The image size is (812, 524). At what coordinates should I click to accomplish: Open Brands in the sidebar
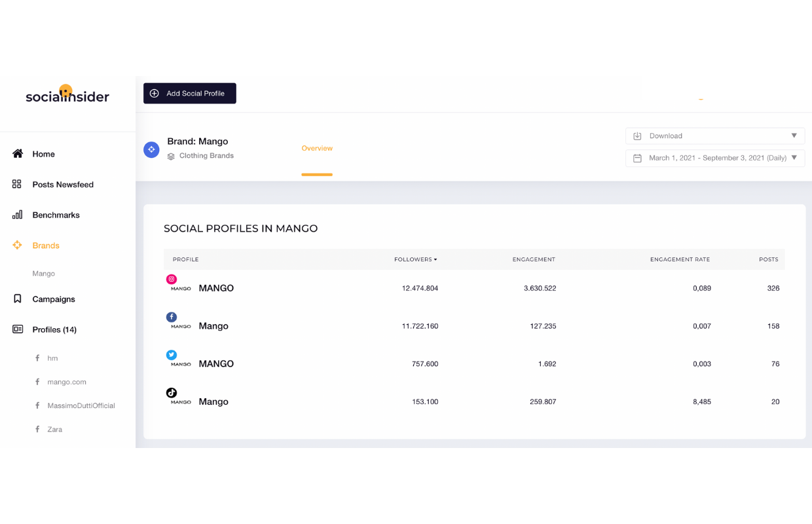46,246
